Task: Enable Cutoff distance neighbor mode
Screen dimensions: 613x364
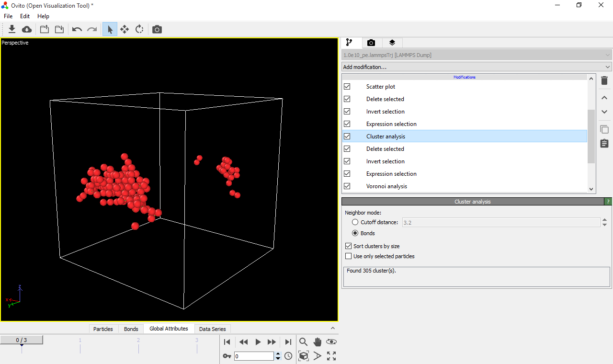Action: point(355,222)
